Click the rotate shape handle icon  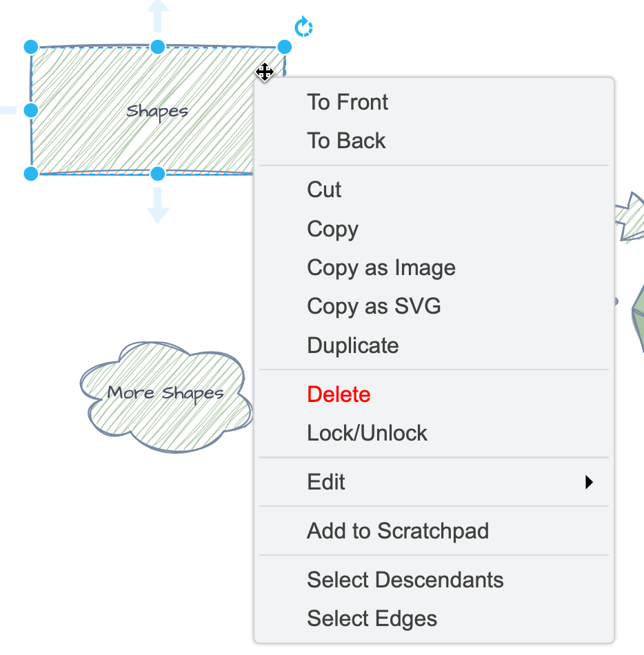(303, 26)
